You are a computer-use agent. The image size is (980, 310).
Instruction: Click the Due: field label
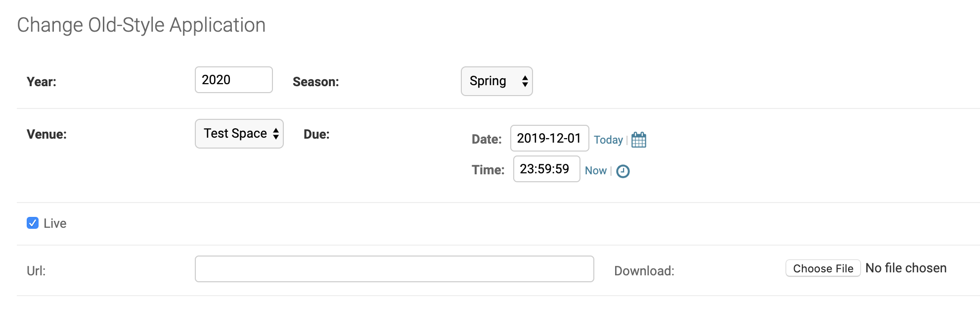316,134
